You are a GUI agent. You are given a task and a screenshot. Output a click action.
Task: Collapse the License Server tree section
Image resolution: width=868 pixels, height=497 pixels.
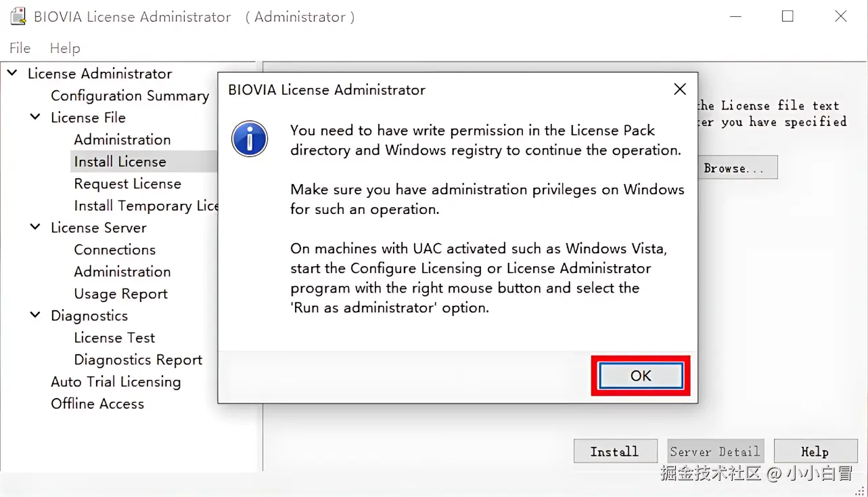pos(35,228)
